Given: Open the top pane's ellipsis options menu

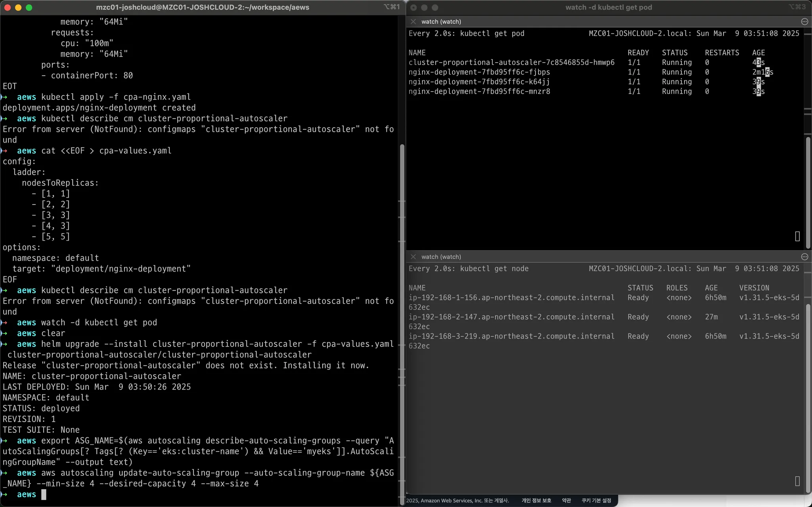Looking at the screenshot, I should tap(804, 21).
